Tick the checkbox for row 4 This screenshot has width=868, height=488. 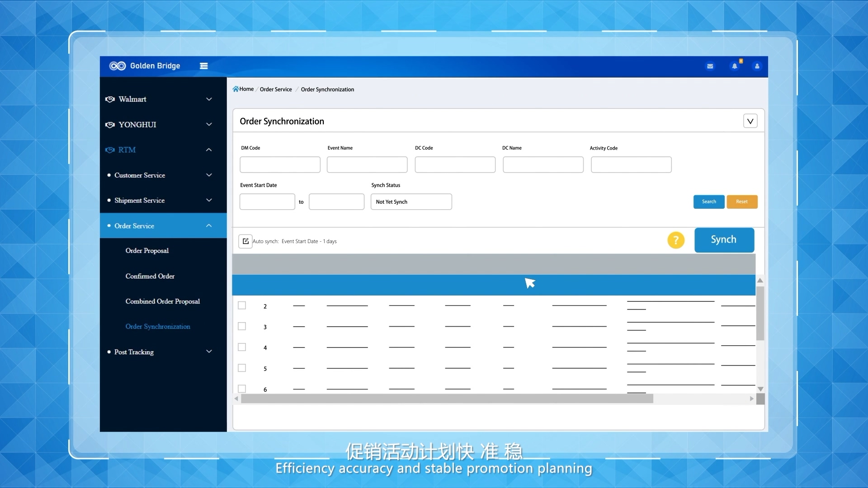tap(242, 347)
